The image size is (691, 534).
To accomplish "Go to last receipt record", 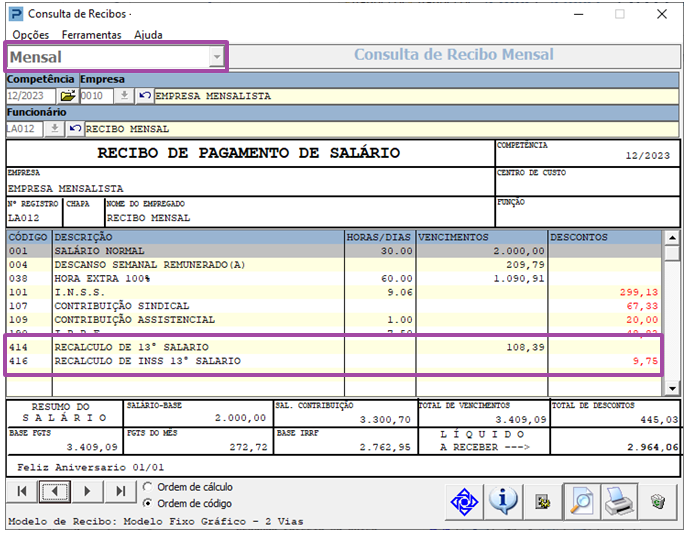I will [120, 491].
